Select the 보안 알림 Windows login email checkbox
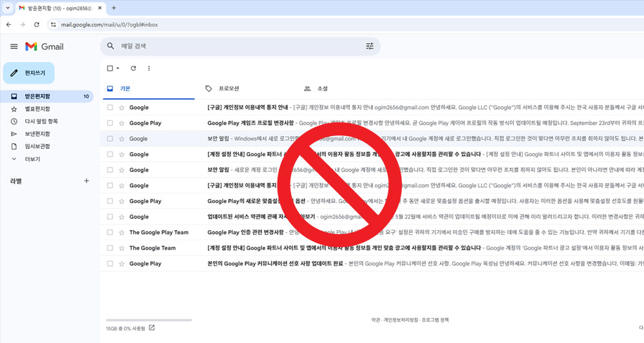The height and width of the screenshot is (343, 644). click(x=110, y=139)
